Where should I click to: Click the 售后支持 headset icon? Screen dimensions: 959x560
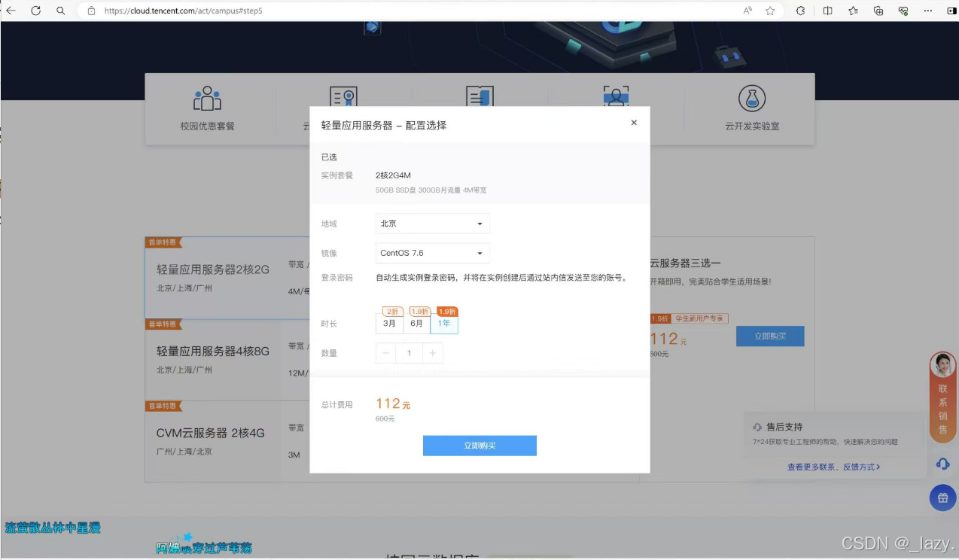coord(757,427)
